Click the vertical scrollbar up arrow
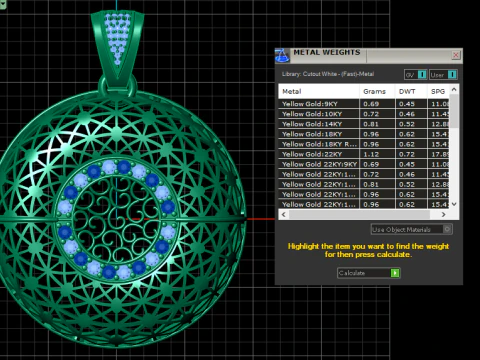The height and width of the screenshot is (360, 480). tap(454, 89)
